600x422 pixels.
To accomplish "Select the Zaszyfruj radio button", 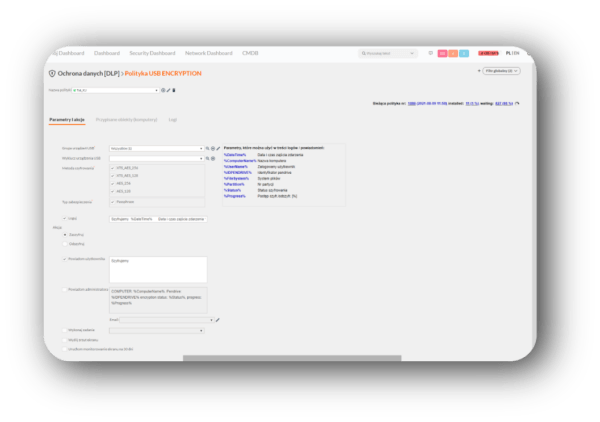I will (x=65, y=235).
